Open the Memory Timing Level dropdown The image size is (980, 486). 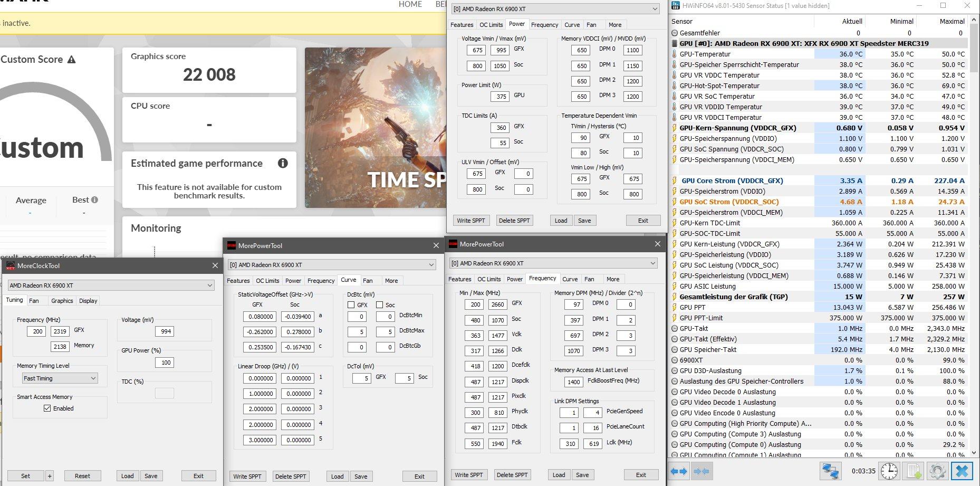60,378
